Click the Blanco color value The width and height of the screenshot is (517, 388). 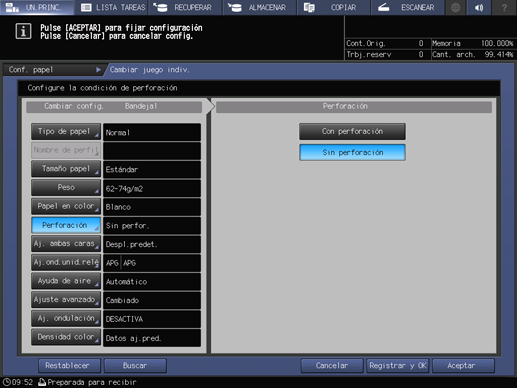[152, 207]
